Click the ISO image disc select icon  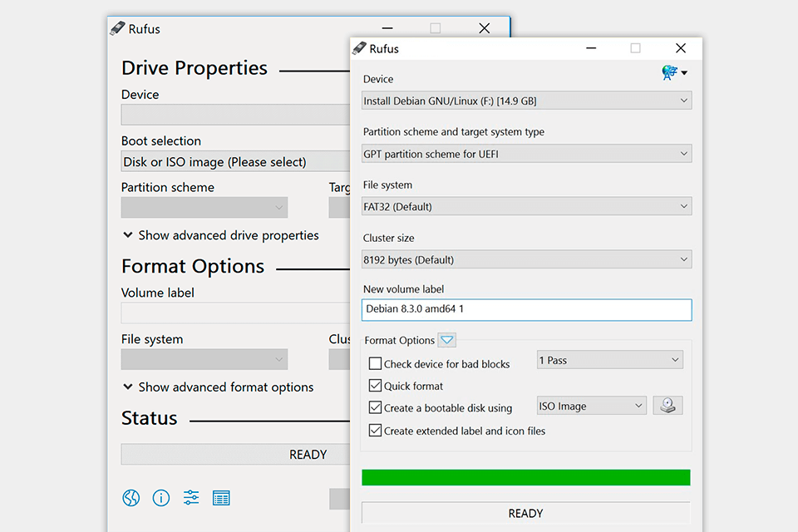tap(667, 406)
